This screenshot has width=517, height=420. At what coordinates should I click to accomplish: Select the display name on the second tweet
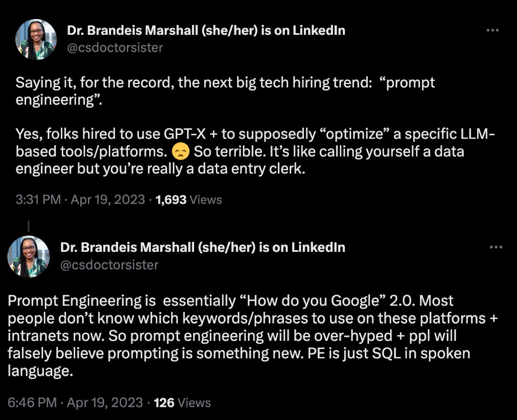click(202, 247)
